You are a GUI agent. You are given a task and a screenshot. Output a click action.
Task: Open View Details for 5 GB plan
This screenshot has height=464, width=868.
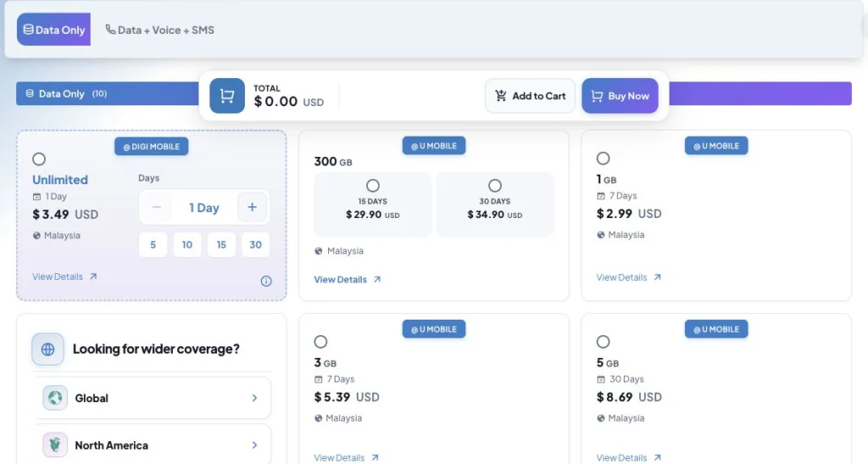tap(628, 458)
